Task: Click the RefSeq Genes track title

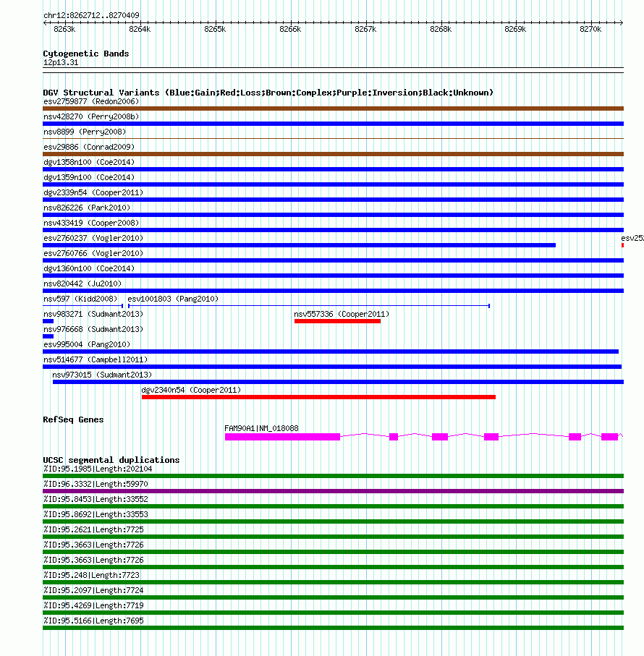Action: point(73,419)
